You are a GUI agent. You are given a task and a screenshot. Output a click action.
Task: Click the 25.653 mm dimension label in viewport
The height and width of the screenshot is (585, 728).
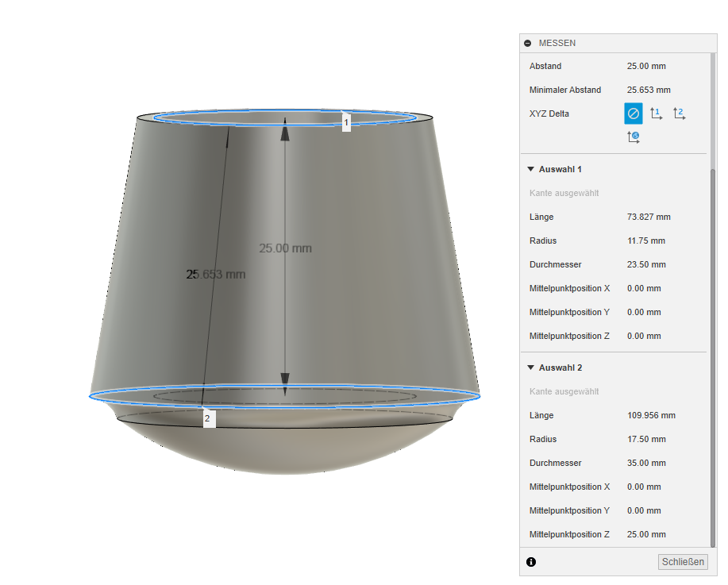tap(216, 275)
